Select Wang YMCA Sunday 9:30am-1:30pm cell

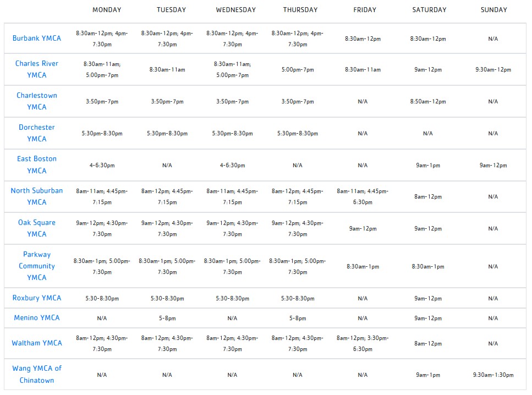[x=493, y=375]
